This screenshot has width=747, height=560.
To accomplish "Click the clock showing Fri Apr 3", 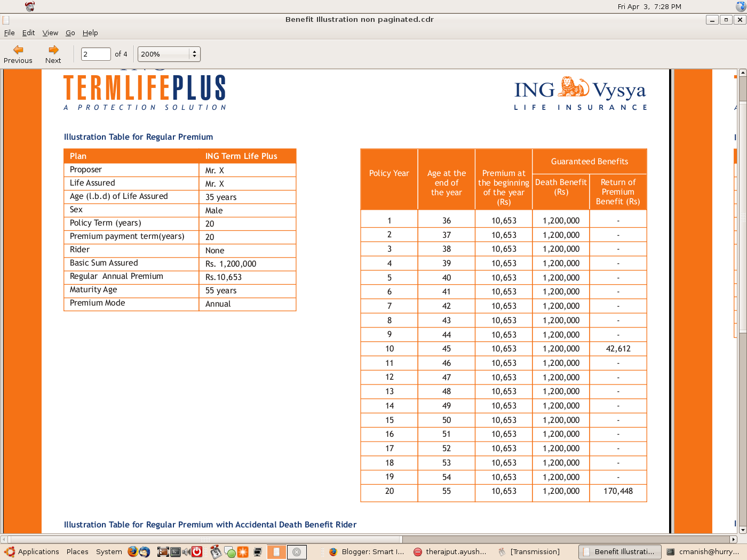I will tap(649, 6).
